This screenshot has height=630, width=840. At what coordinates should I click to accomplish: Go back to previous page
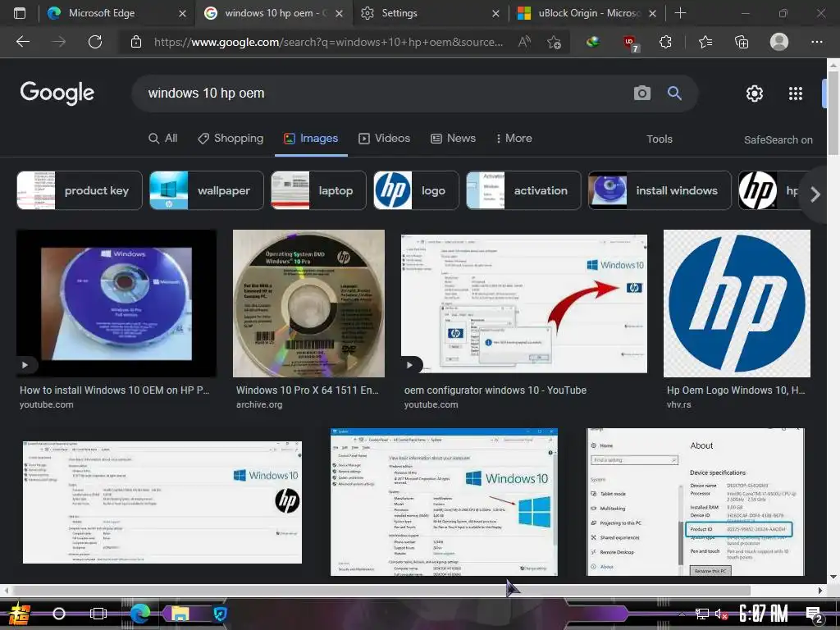point(22,42)
